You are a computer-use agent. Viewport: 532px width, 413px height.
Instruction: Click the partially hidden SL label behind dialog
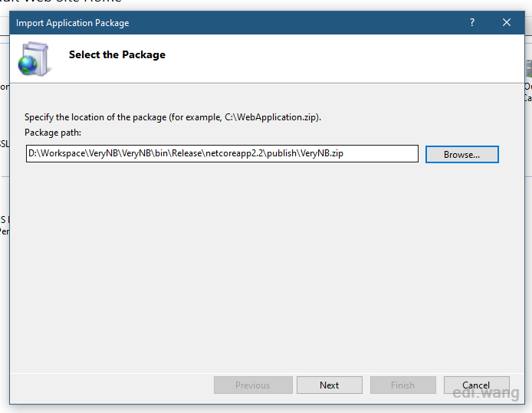(5, 144)
